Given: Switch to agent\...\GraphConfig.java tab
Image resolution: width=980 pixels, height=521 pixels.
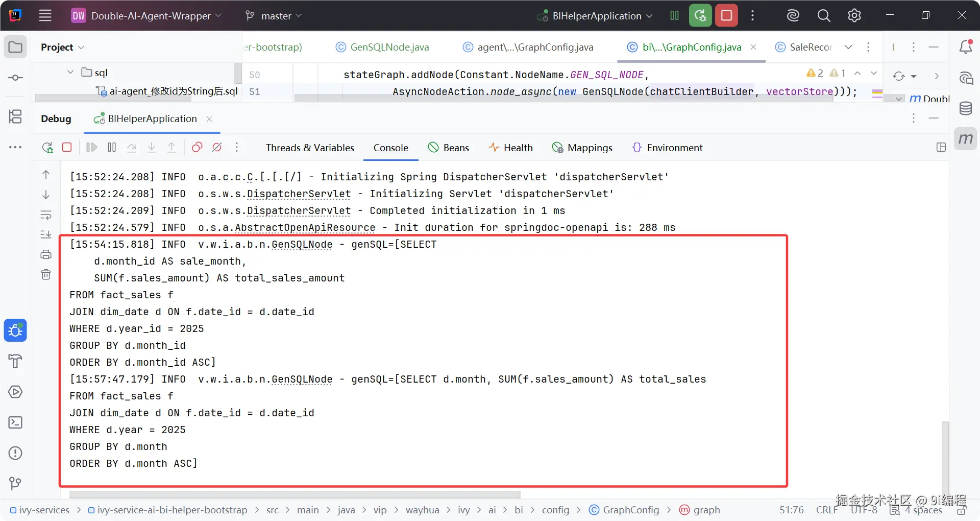Looking at the screenshot, I should point(528,47).
